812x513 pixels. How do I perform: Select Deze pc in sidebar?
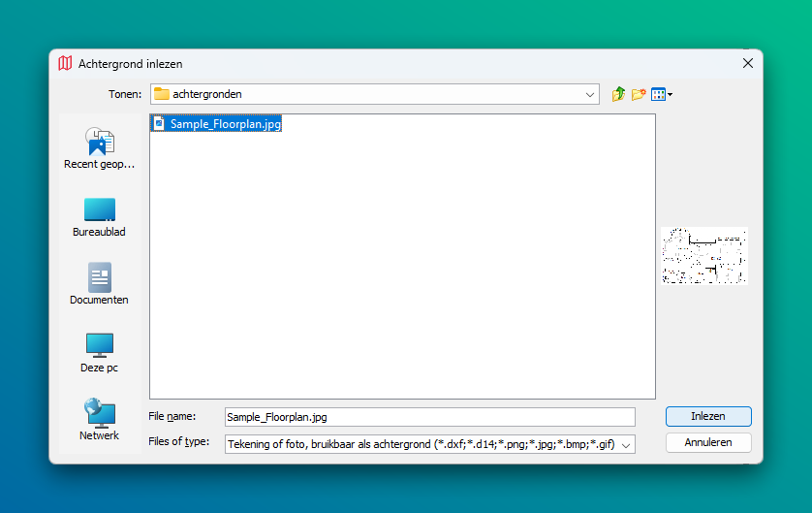[99, 352]
